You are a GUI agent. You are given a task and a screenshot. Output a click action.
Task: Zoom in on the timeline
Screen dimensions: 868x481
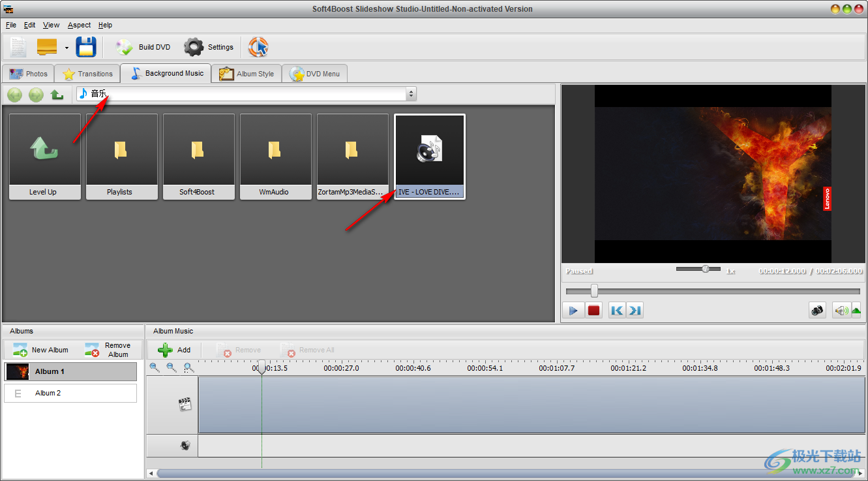155,368
